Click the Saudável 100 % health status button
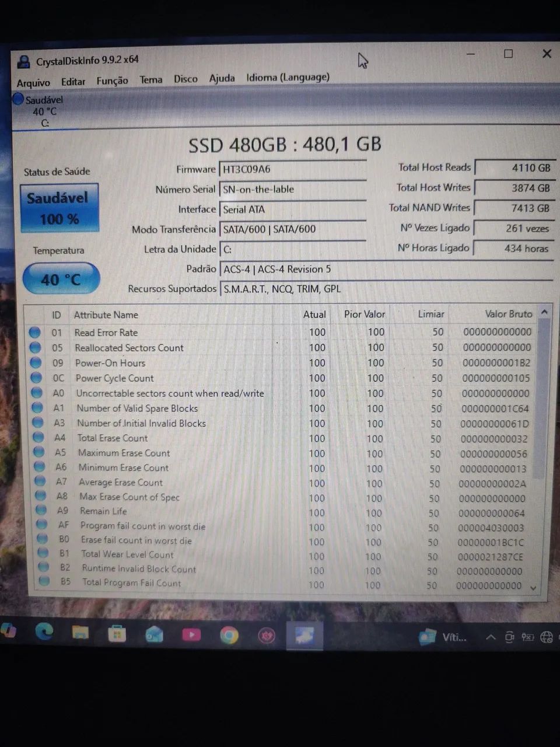The image size is (560, 747). pyautogui.click(x=59, y=208)
